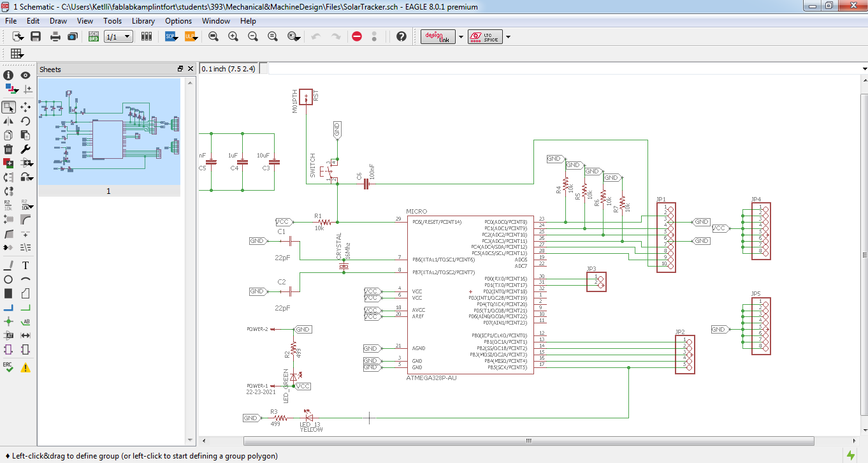The image size is (868, 463).
Task: Click the Zoom in magnifier icon
Action: coord(233,36)
